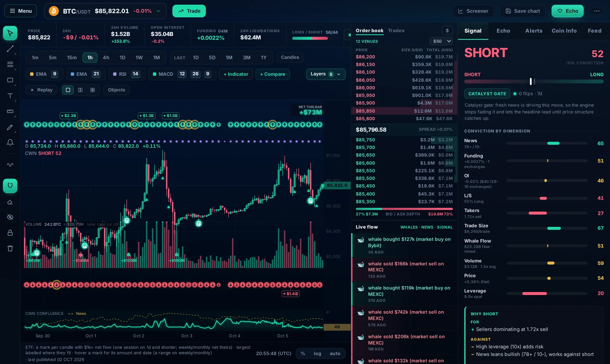The width and height of the screenshot is (610, 364).
Task: Open the Echo tab in side panel
Action: click(x=503, y=31)
